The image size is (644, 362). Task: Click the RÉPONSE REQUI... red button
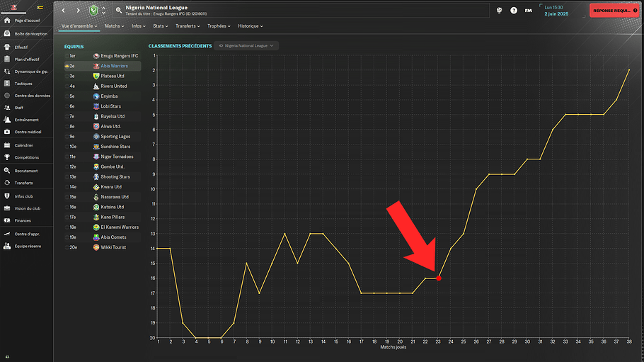(x=614, y=11)
